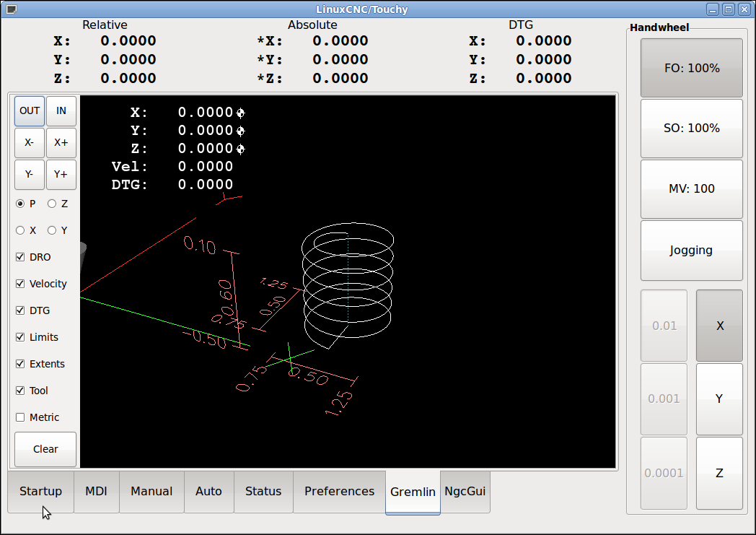Select the Z axis handwheel button
756x535 pixels.
(x=719, y=473)
